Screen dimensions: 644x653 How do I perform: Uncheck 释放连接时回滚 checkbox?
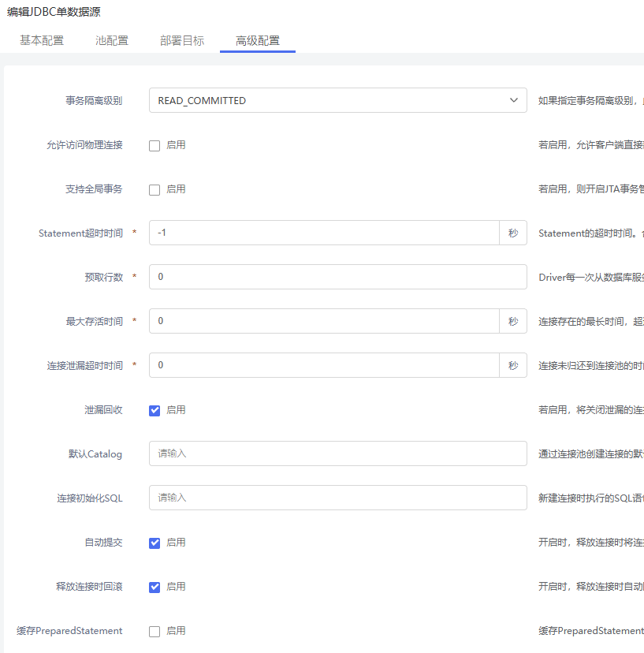click(154, 587)
